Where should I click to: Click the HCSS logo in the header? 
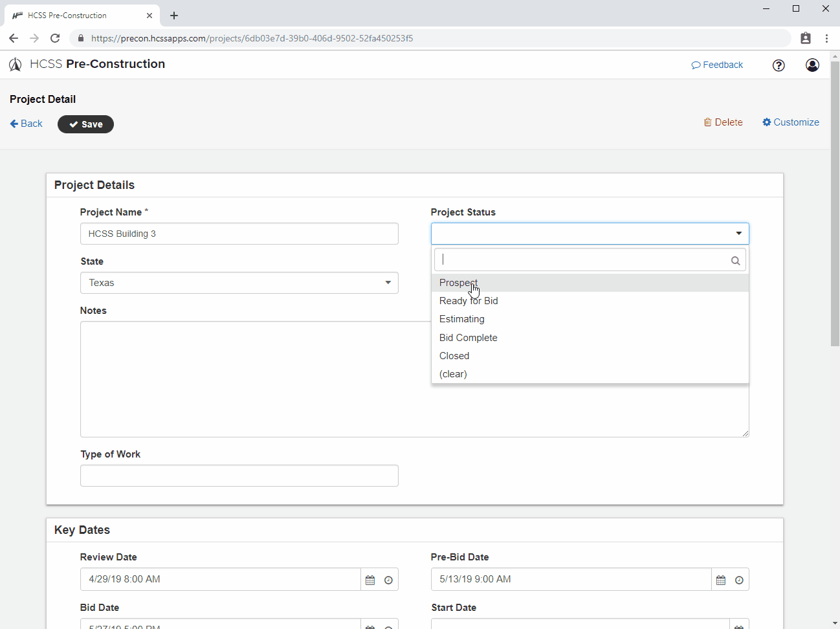[15, 64]
